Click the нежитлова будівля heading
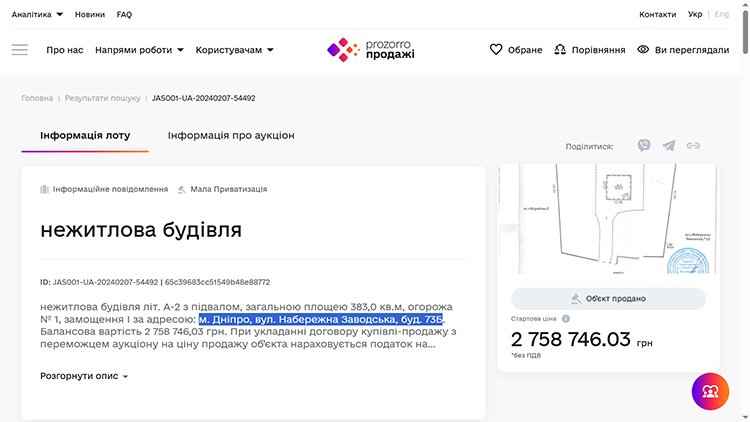Viewport: 750px width, 422px height. pos(141,230)
